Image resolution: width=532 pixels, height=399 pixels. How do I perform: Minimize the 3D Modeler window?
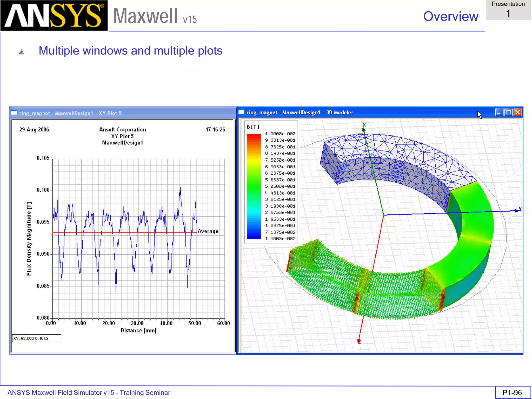coord(499,112)
